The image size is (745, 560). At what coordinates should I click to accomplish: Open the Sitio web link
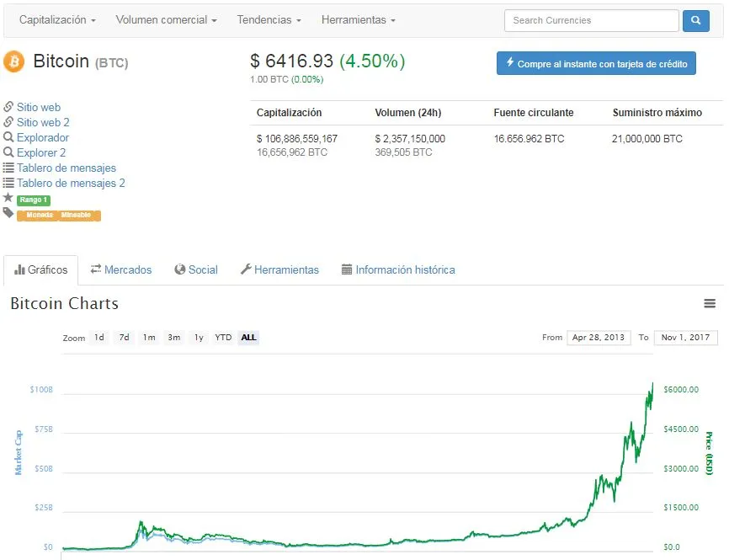(x=39, y=107)
